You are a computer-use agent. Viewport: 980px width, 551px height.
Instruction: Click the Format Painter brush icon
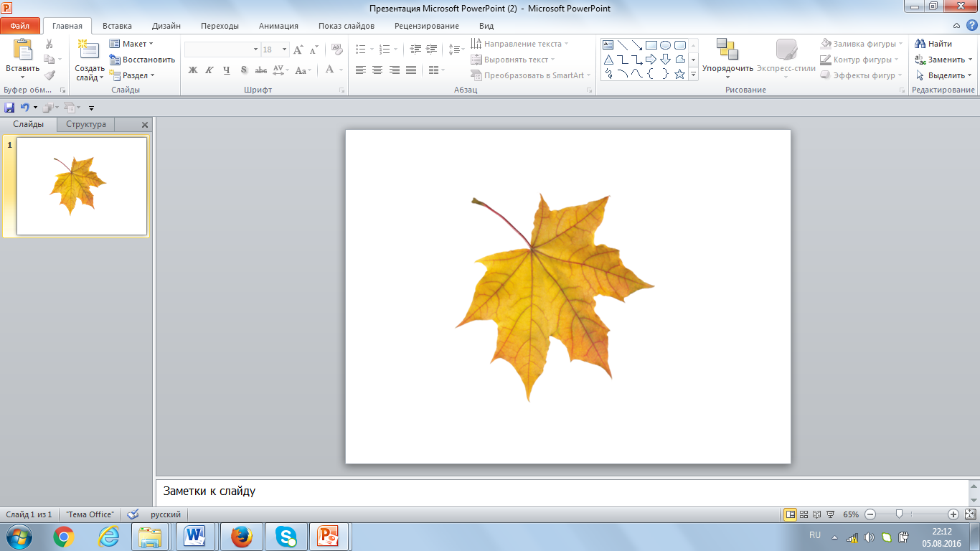pos(50,75)
